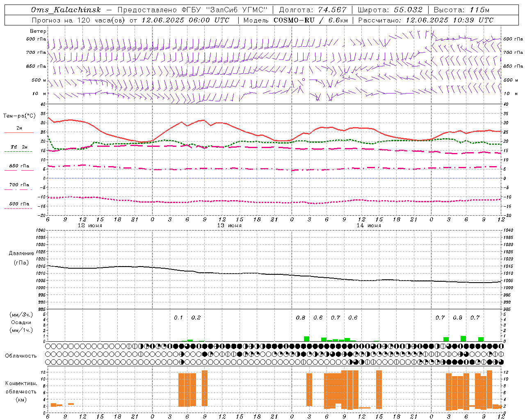Click the 12 июня date label
This screenshot has height=420, width=525.
pyautogui.click(x=90, y=226)
